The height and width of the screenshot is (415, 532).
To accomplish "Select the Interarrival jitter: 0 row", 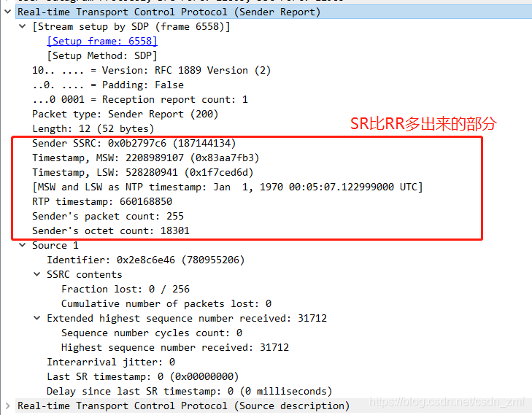I will pyautogui.click(x=111, y=362).
